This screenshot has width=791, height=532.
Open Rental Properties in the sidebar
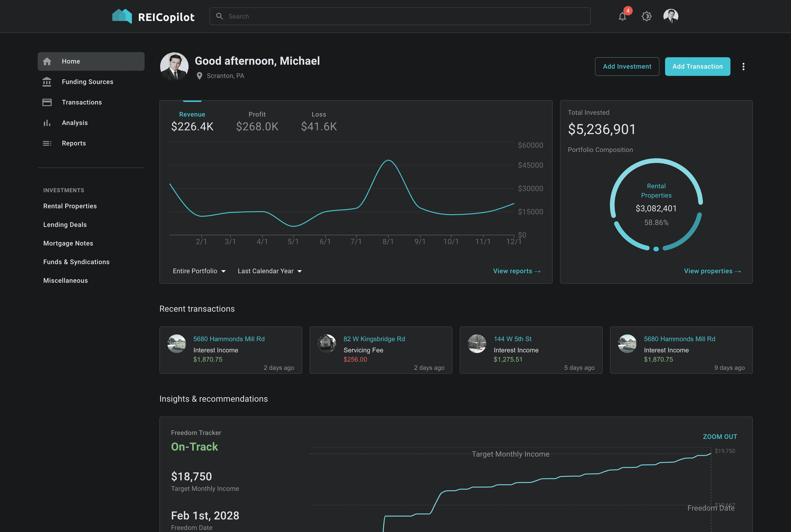[x=70, y=206]
